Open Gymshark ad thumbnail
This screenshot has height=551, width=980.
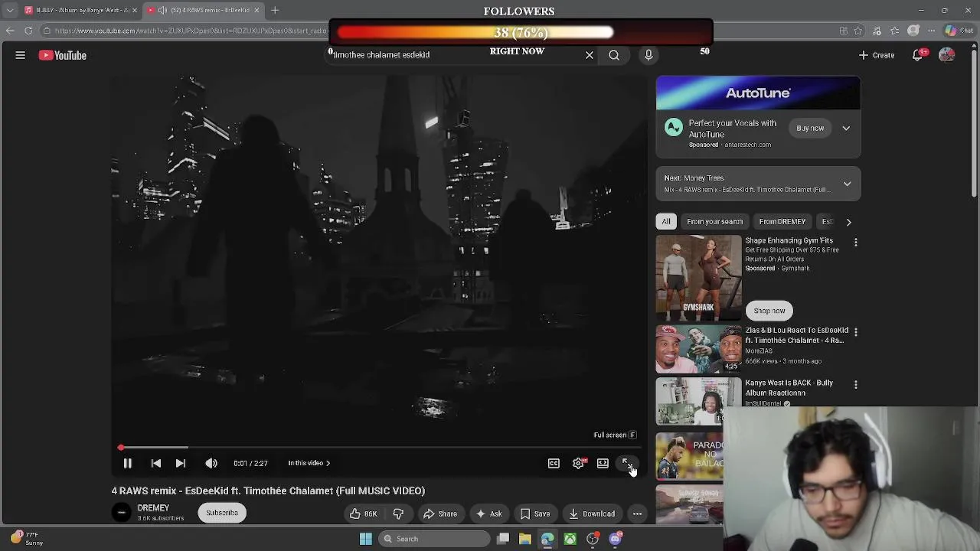tap(698, 278)
